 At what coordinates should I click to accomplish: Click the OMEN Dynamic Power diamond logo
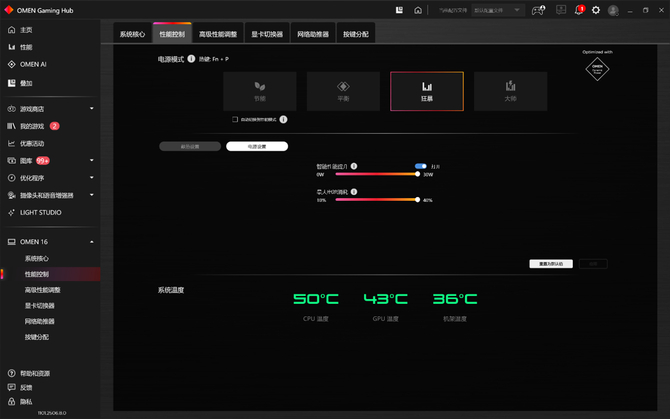coord(597,69)
